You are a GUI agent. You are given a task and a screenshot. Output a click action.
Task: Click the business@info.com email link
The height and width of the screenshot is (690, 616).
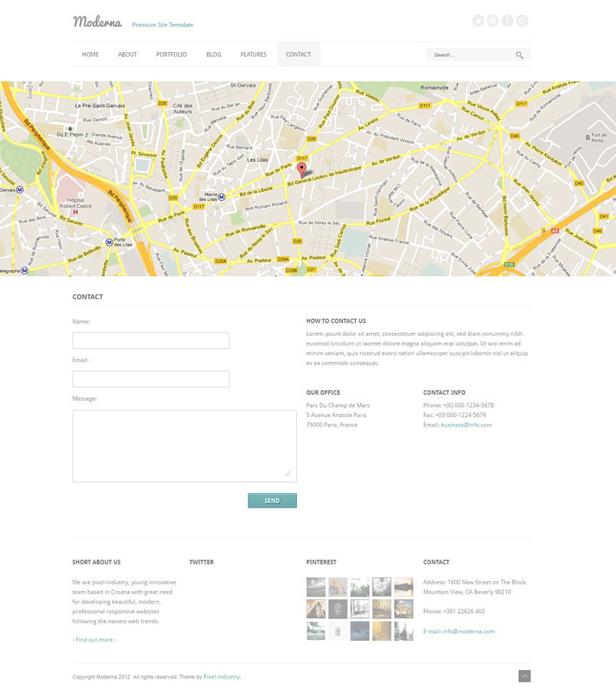tap(466, 425)
